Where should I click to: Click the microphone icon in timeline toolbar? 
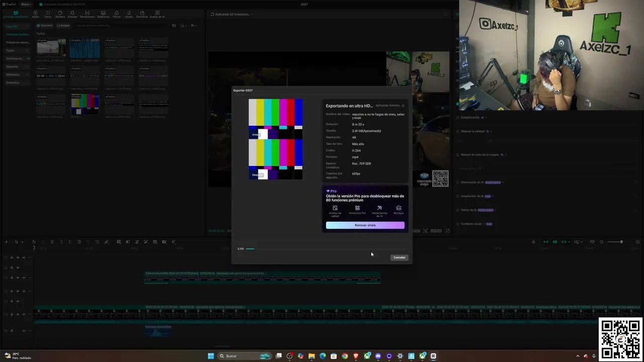(533, 242)
